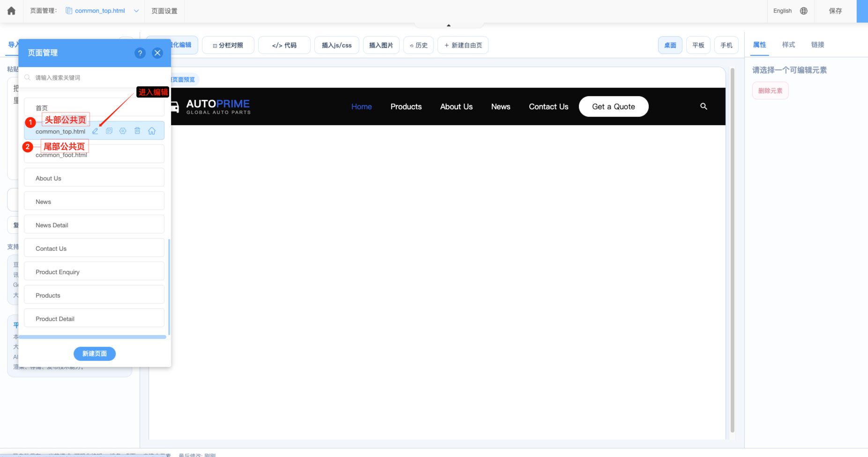This screenshot has height=457, width=868.
Task: Select the 首页 page row
Action: pyautogui.click(x=94, y=108)
